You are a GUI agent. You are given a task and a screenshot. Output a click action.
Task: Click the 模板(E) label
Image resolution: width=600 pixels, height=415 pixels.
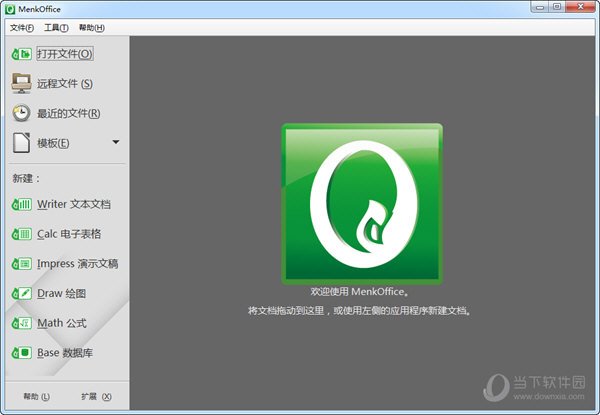53,143
